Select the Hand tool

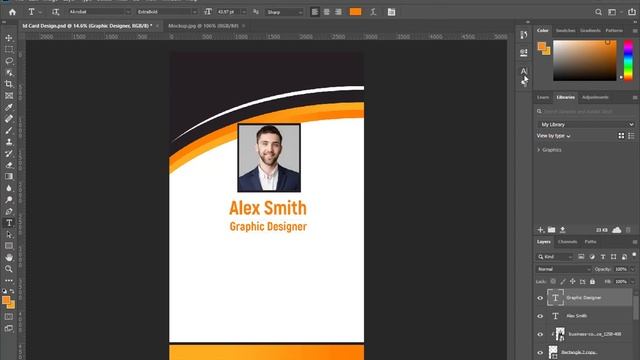coord(9,258)
